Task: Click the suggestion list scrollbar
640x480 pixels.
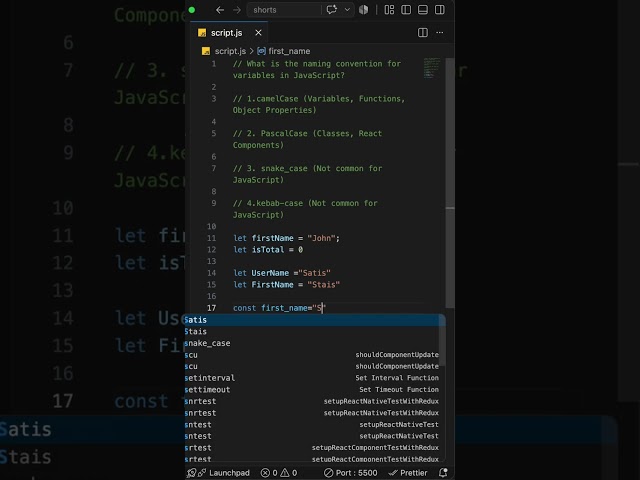Action: pyautogui.click(x=442, y=341)
